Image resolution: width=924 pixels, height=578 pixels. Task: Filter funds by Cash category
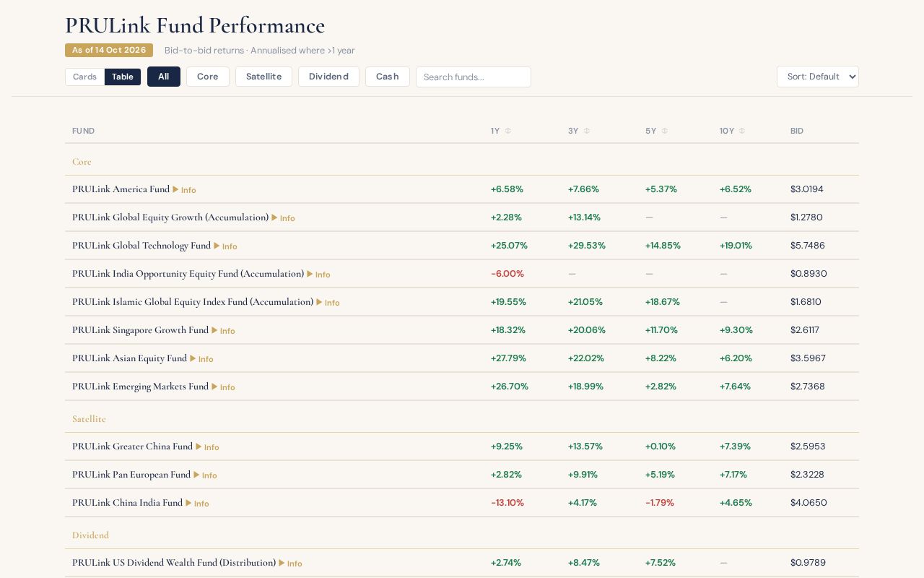(388, 77)
